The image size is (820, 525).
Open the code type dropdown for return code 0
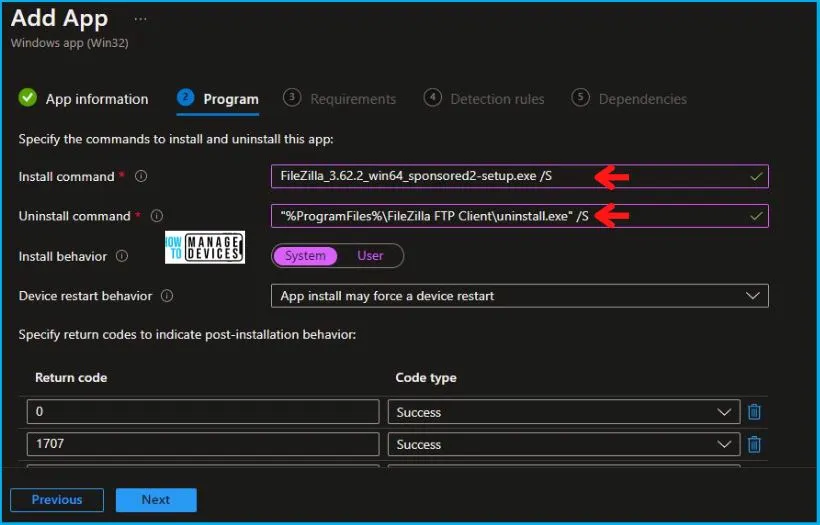[564, 412]
